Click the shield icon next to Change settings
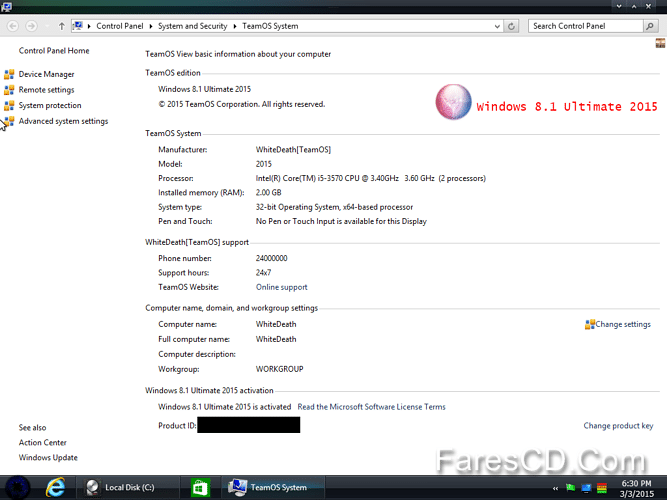 (590, 325)
